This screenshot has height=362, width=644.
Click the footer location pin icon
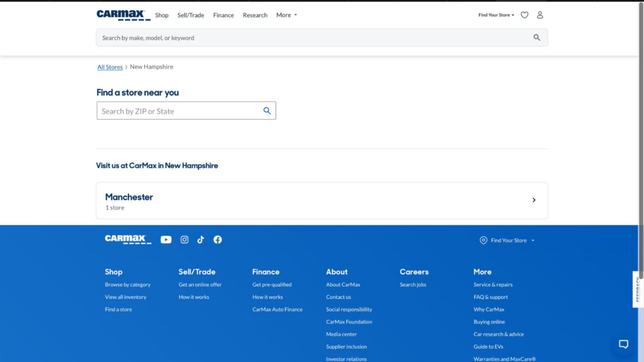click(484, 241)
